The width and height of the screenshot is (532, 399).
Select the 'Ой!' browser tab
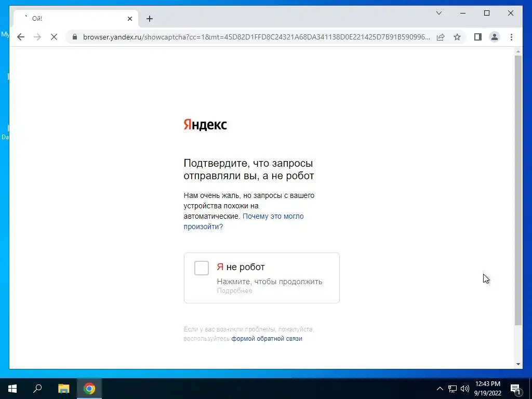(x=76, y=19)
